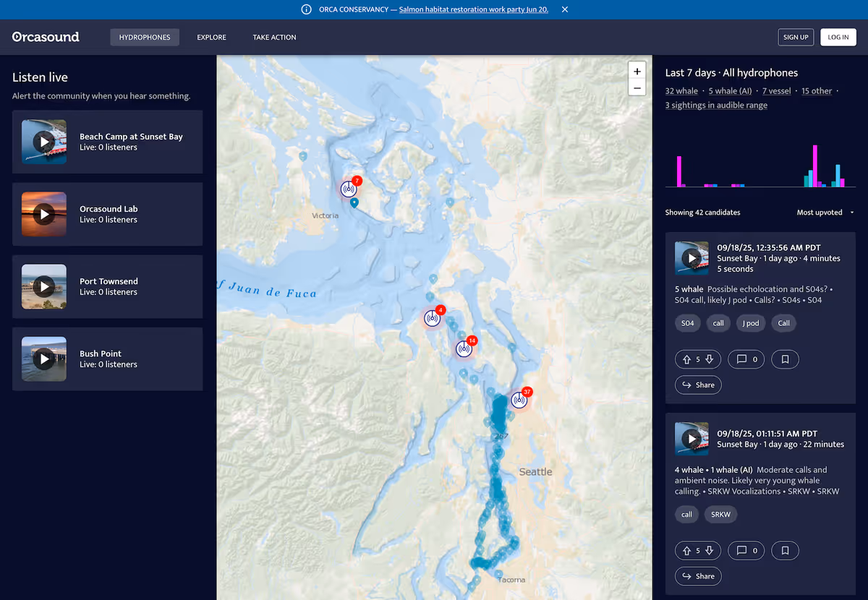The image size is (868, 600).
Task: Upvote the 12:35:56 AM candidate
Action: [686, 359]
